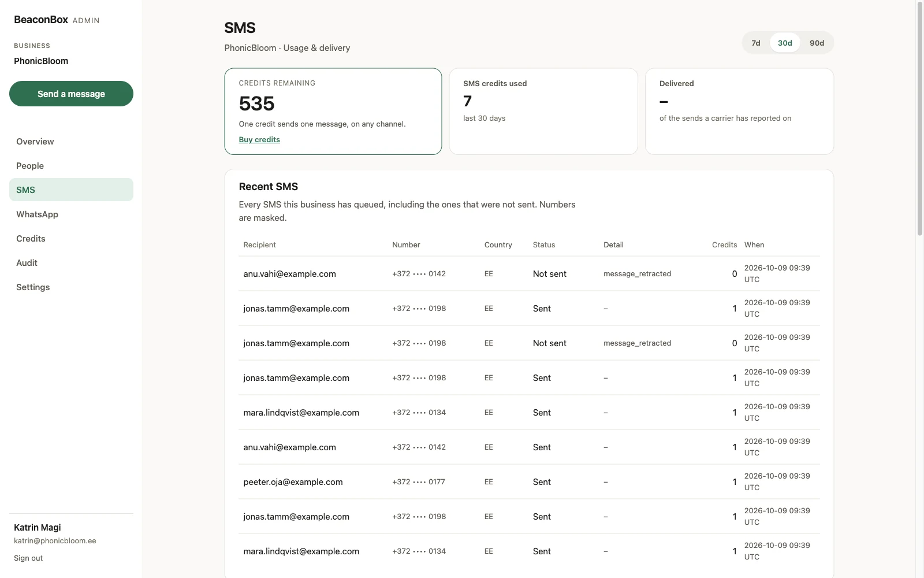The image size is (924, 578).
Task: Click the BeaconBox logo text
Action: [x=41, y=20]
